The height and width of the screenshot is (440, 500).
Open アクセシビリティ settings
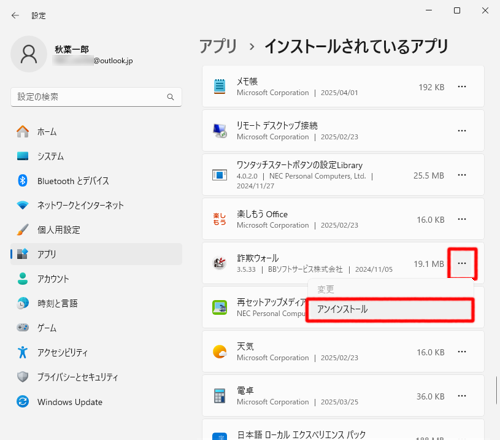(x=96, y=352)
